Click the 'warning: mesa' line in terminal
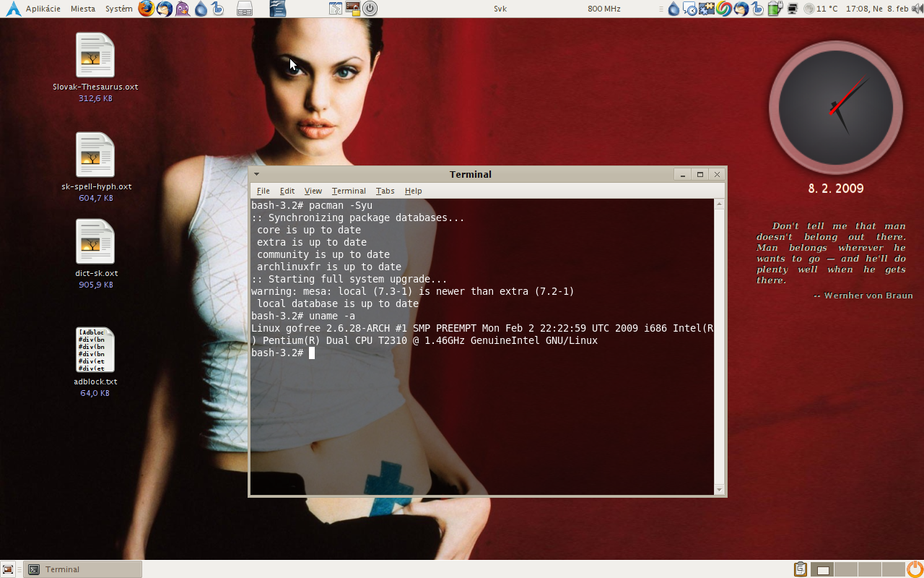The image size is (924, 578). point(413,291)
